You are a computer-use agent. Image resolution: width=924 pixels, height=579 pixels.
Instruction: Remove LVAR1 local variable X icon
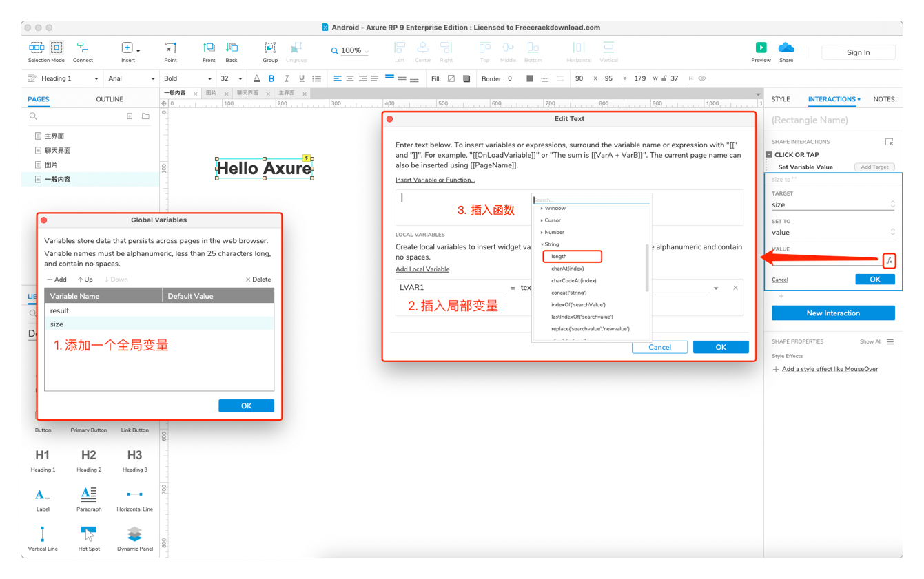tap(735, 288)
